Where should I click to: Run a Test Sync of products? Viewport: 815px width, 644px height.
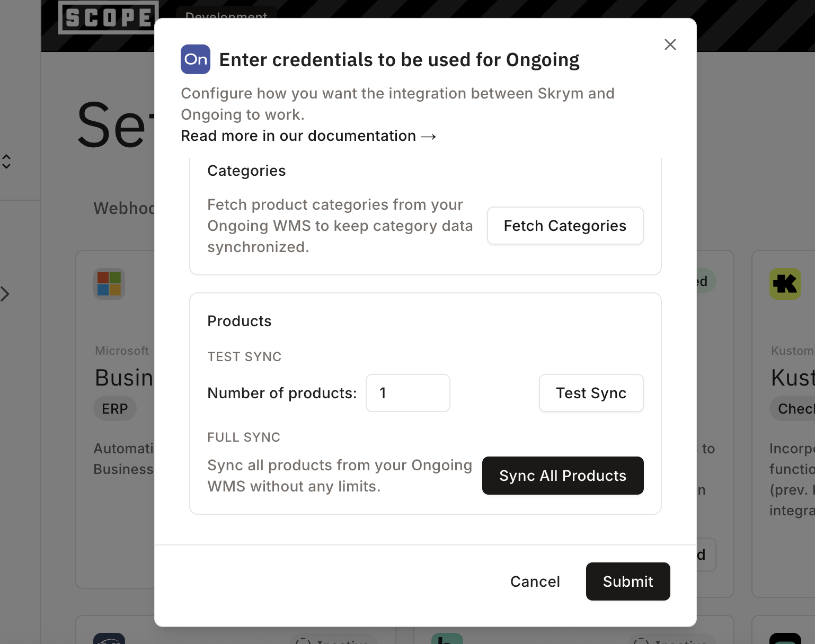[591, 393]
